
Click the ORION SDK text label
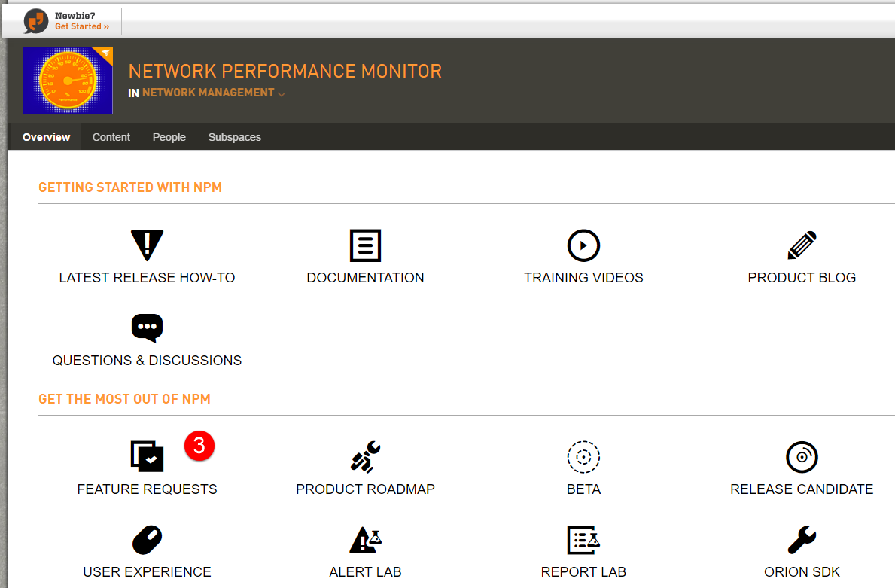802,572
